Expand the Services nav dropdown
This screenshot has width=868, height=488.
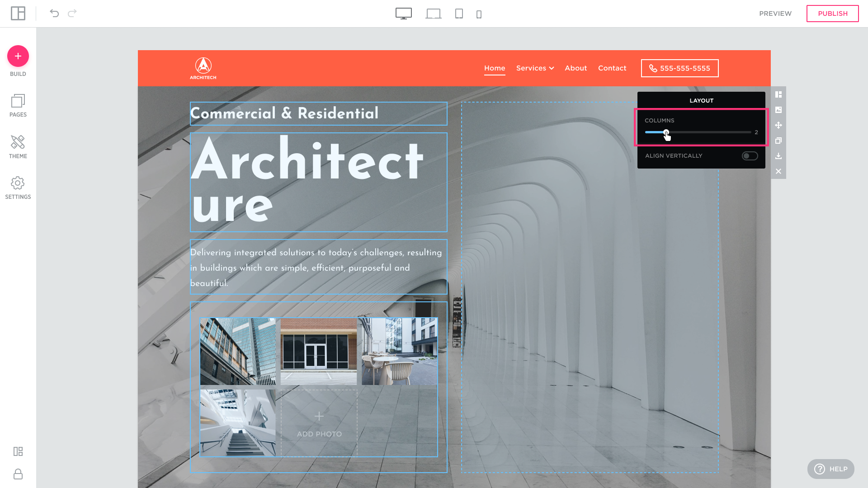pyautogui.click(x=535, y=68)
